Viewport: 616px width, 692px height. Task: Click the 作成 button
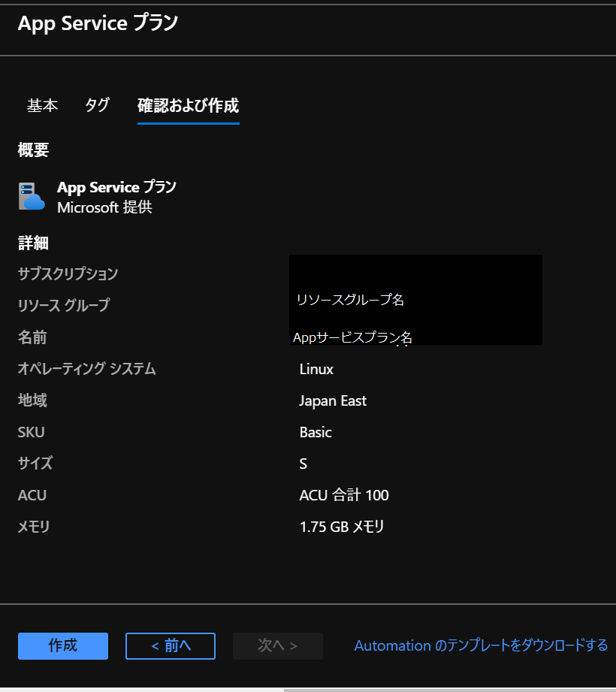pyautogui.click(x=63, y=645)
